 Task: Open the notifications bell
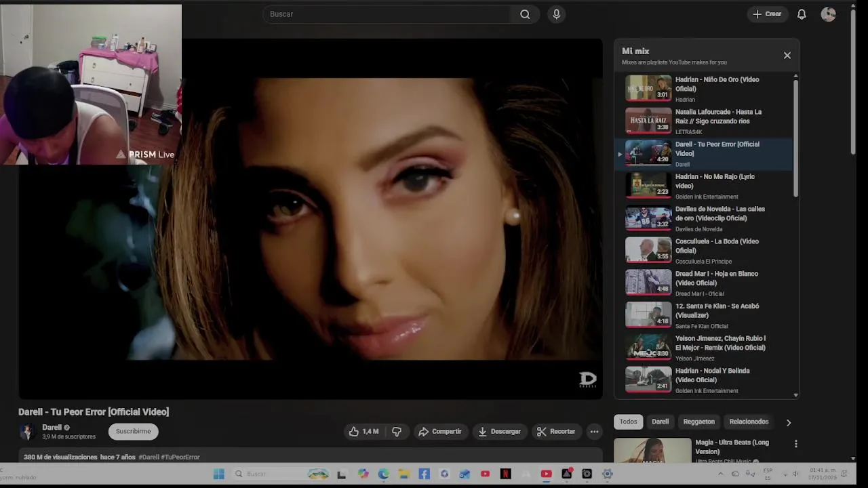[x=802, y=14]
